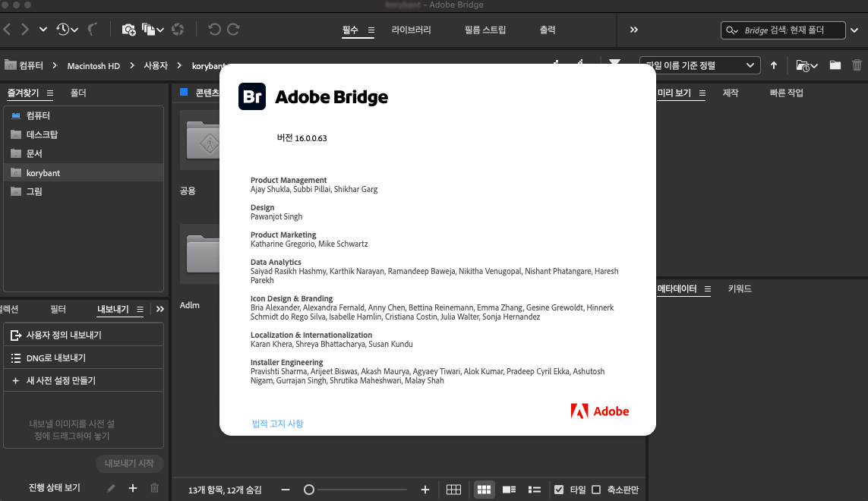Enable the 축소판만 checkbox

click(596, 490)
